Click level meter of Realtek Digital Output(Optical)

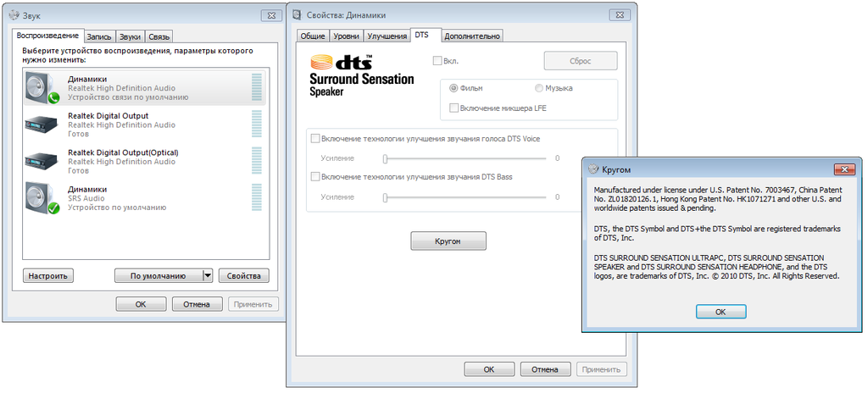point(256,161)
